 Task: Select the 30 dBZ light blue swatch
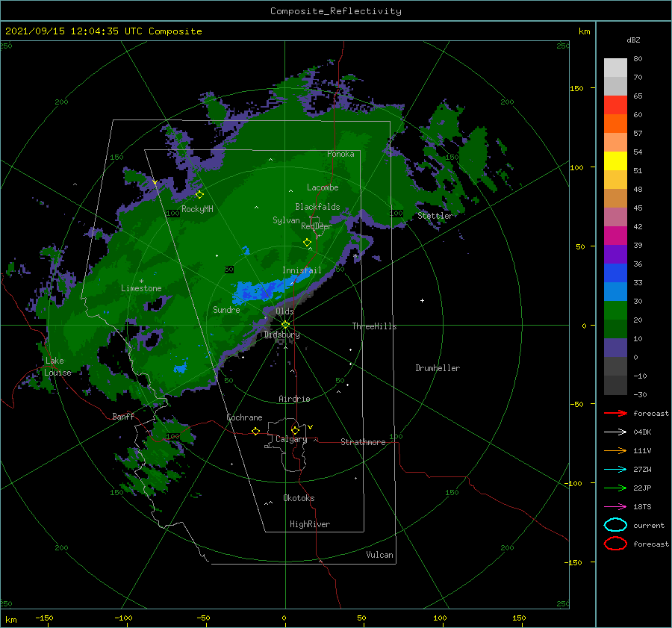(x=615, y=291)
